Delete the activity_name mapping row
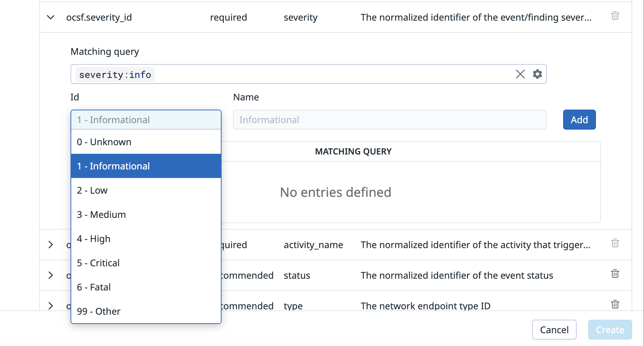The height and width of the screenshot is (346, 644). (x=615, y=243)
